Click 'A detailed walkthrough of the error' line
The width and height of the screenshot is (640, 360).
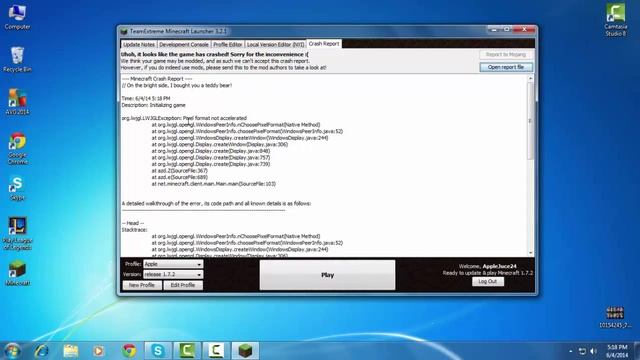pos(216,203)
